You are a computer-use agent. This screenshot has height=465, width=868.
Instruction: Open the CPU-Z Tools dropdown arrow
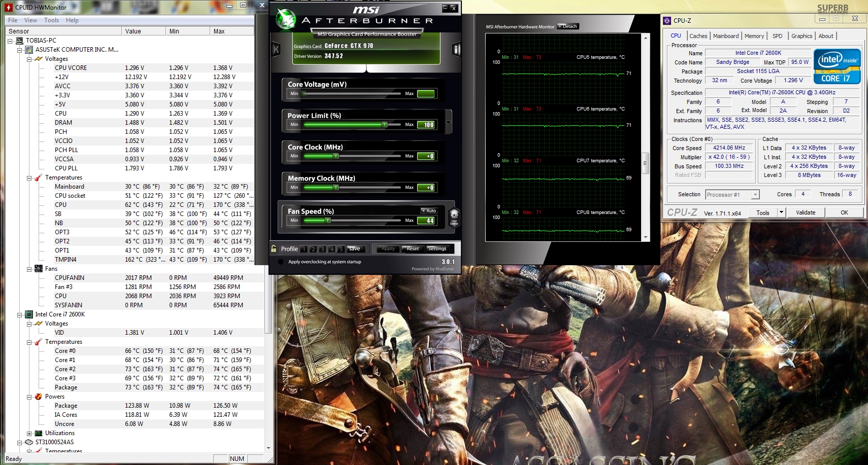tap(782, 212)
